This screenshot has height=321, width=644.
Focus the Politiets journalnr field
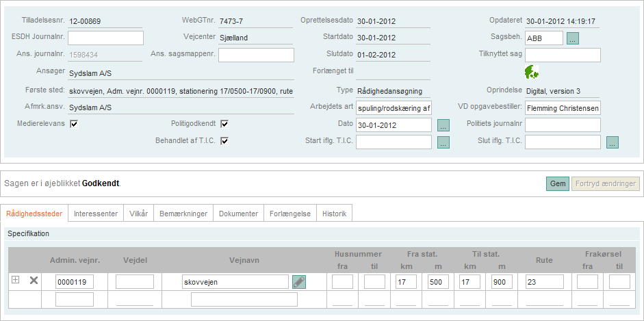pyautogui.click(x=563, y=125)
